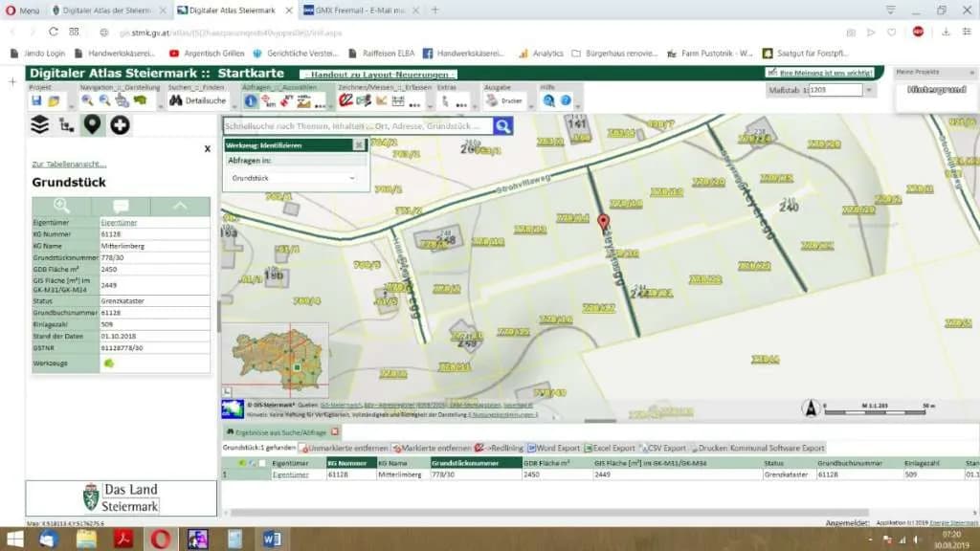980x551 pixels.
Task: Collapse Grundstück details with up chevron
Action: point(180,206)
